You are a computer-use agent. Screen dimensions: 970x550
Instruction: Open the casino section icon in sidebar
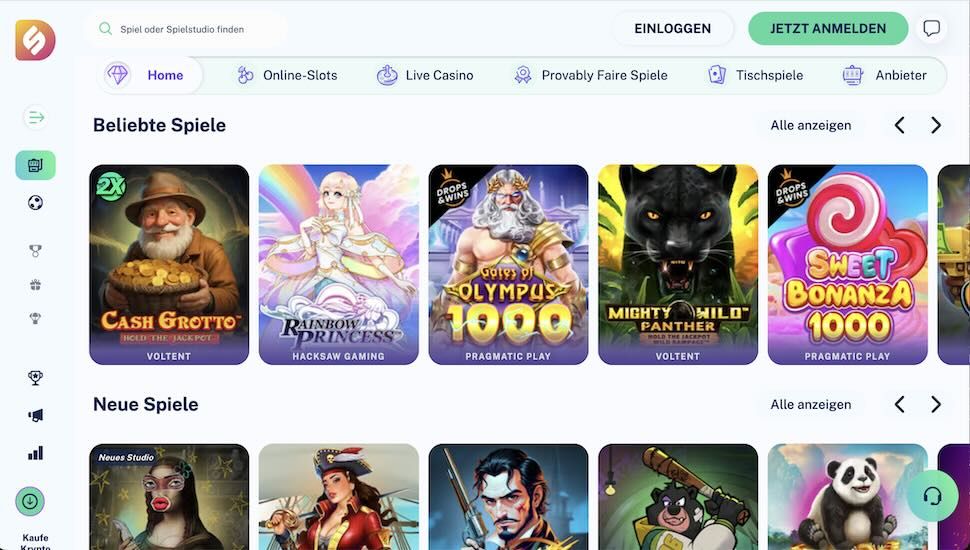[x=35, y=165]
